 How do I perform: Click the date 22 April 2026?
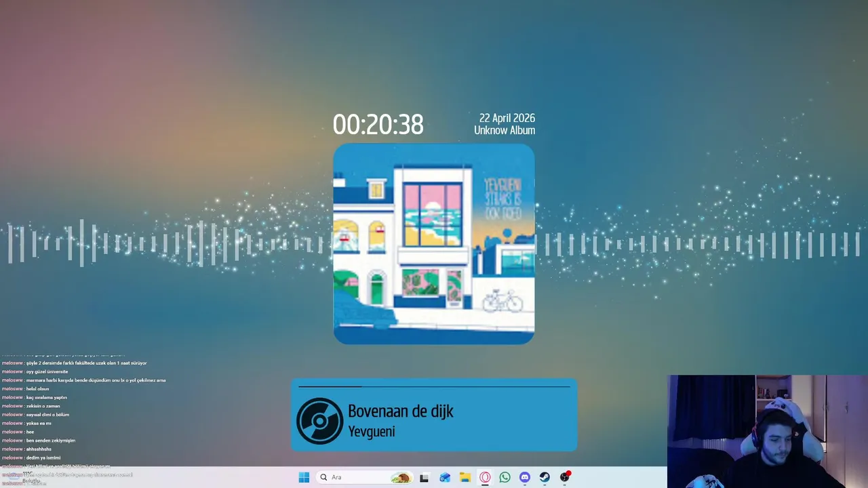507,118
